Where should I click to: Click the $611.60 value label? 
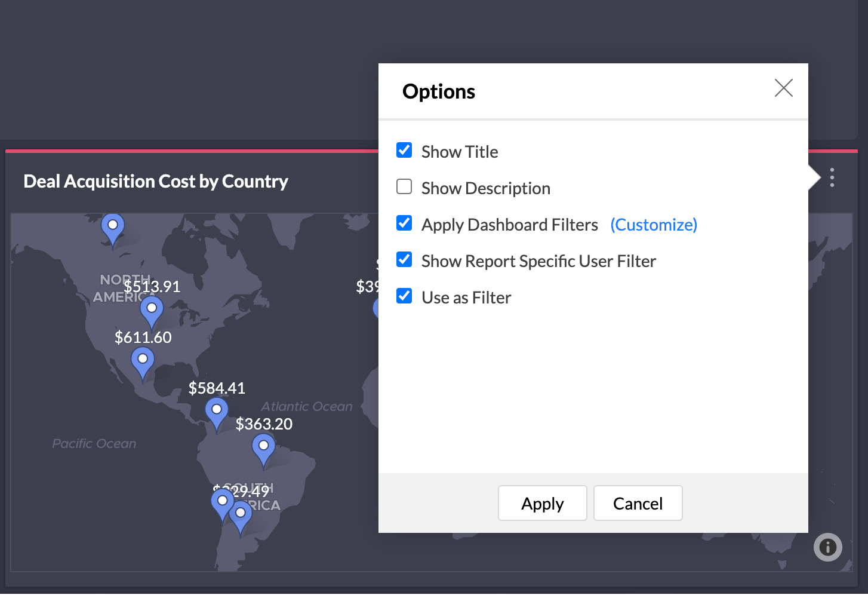[143, 337]
